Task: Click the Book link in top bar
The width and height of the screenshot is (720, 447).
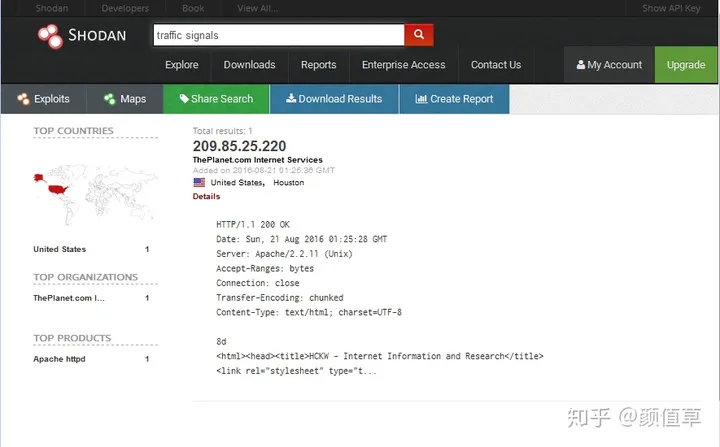Action: coord(193,8)
